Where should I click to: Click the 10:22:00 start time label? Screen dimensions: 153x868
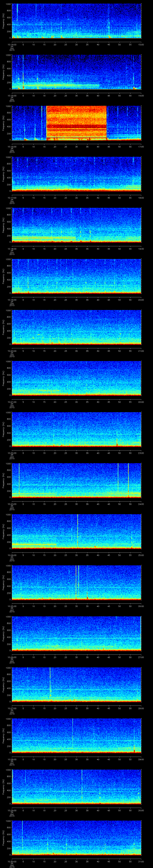(12, 453)
